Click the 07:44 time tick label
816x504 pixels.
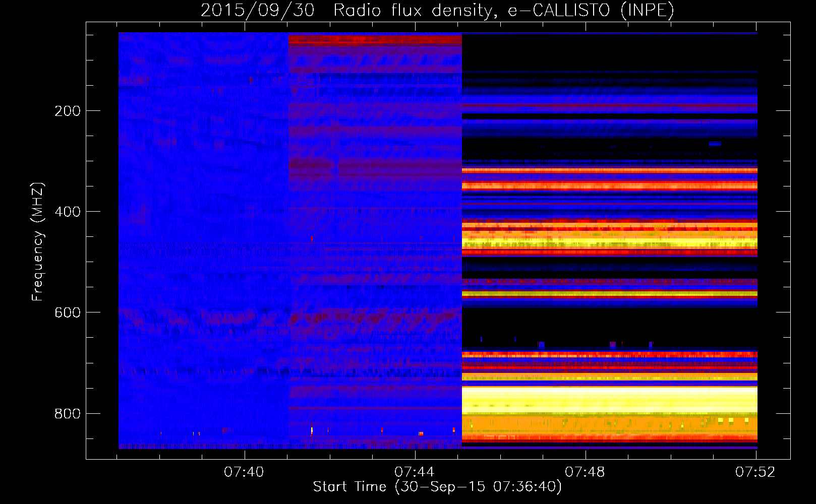coord(415,472)
